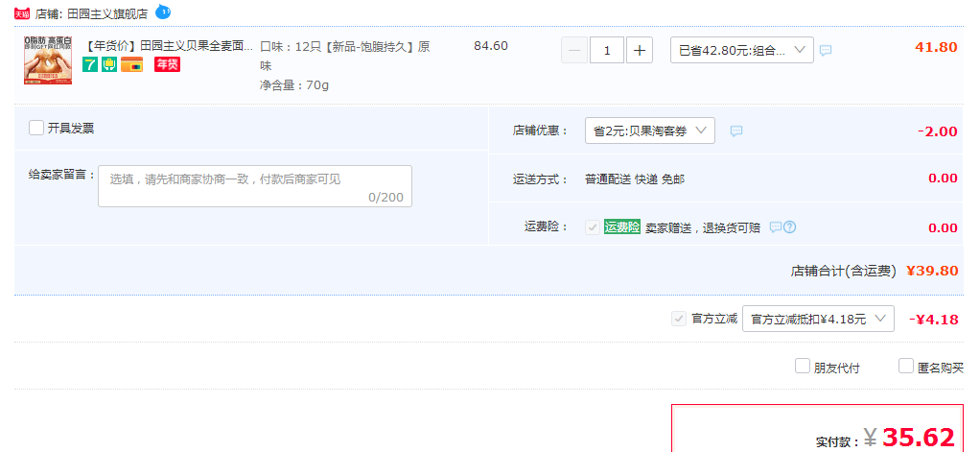The height and width of the screenshot is (452, 980).
Task: Click the 运送方式: label
Action: 541,179
